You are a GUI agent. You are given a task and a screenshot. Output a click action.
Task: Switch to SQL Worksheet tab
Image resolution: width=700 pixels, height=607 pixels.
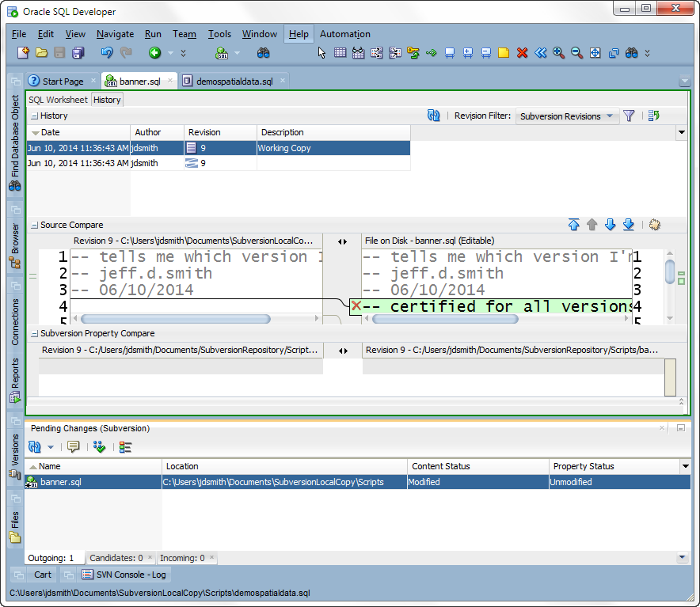58,100
